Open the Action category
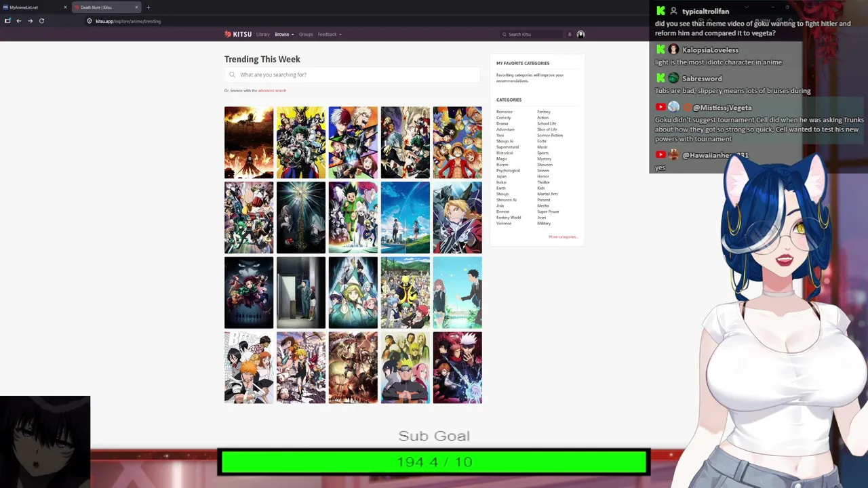 [x=542, y=118]
